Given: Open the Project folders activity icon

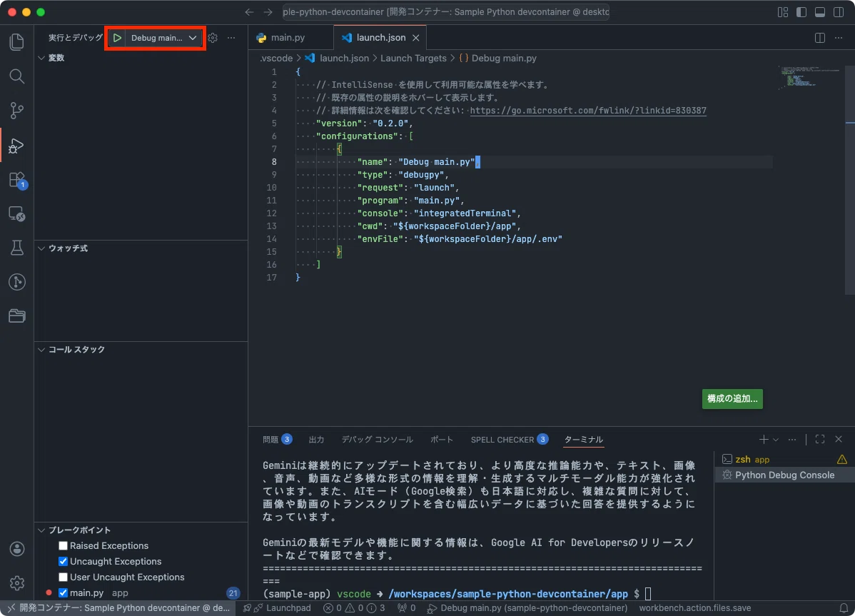Looking at the screenshot, I should pyautogui.click(x=17, y=315).
